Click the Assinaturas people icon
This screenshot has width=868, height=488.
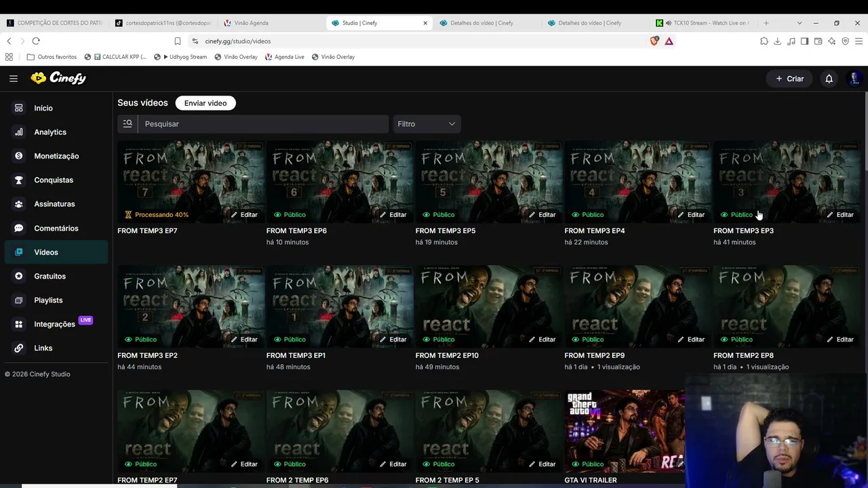coord(19,204)
